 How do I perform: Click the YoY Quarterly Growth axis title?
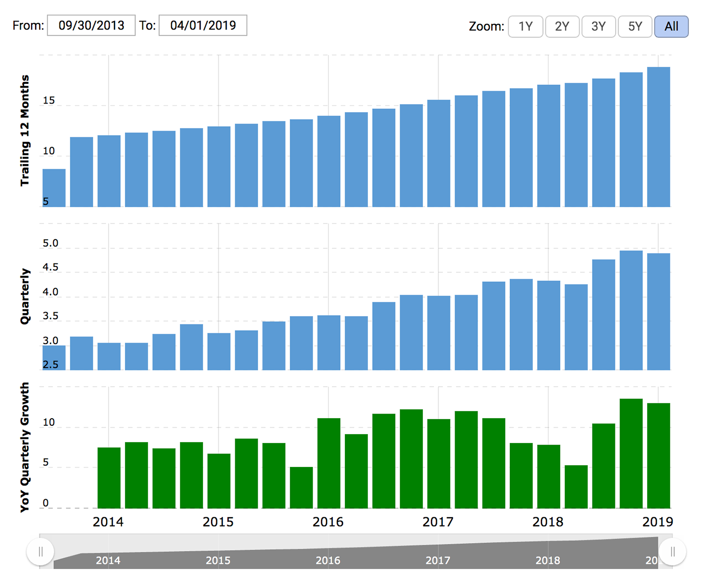pyautogui.click(x=24, y=447)
